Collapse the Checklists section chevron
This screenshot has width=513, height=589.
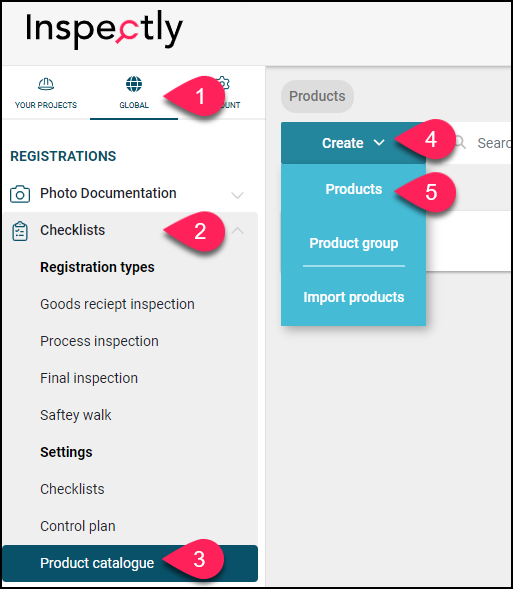237,231
